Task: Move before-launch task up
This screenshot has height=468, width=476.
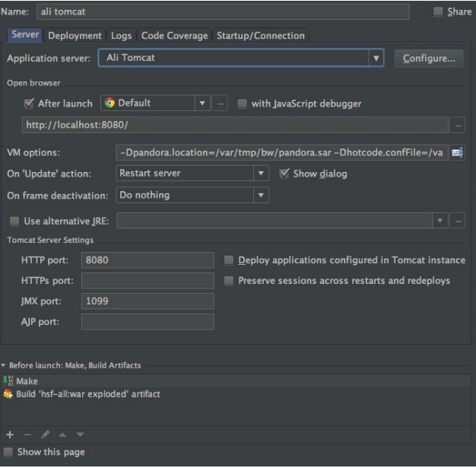Action: (x=62, y=435)
